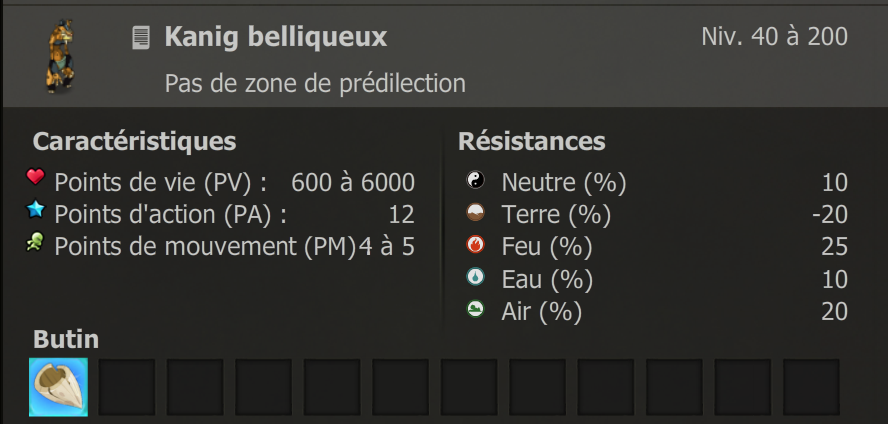Click the Caractéristiques section heading
This screenshot has width=888, height=424.
click(x=134, y=141)
